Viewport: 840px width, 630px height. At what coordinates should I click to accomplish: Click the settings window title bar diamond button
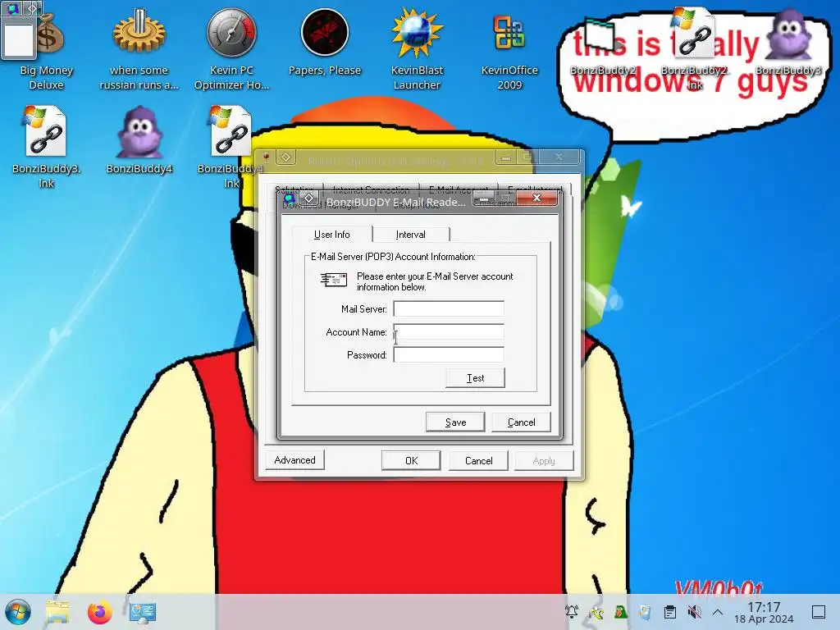tap(286, 157)
